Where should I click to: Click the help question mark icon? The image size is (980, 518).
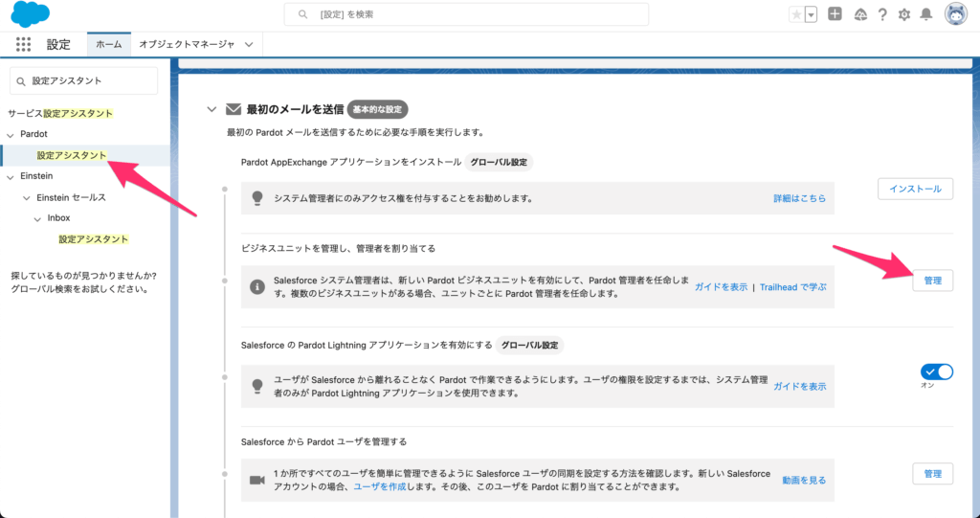point(881,14)
